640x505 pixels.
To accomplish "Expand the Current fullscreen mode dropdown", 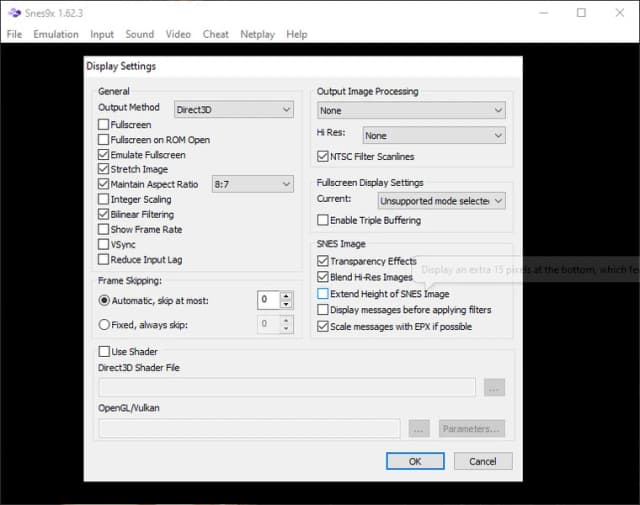I will [441, 201].
